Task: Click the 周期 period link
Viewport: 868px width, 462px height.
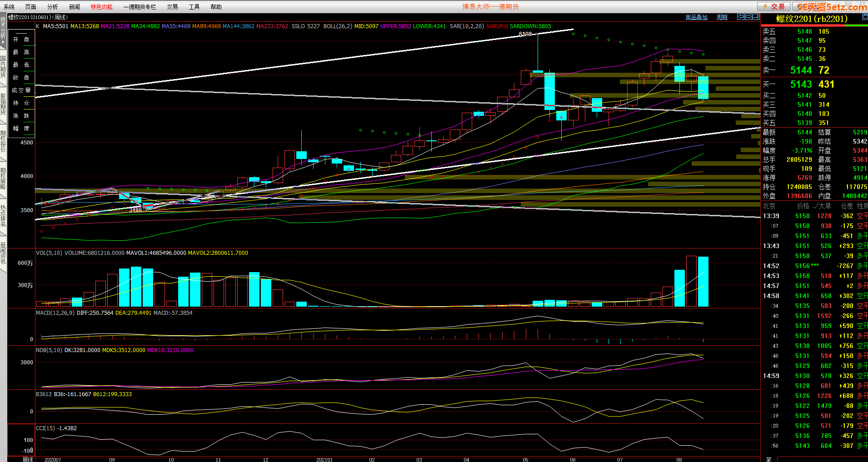Action: [722, 17]
